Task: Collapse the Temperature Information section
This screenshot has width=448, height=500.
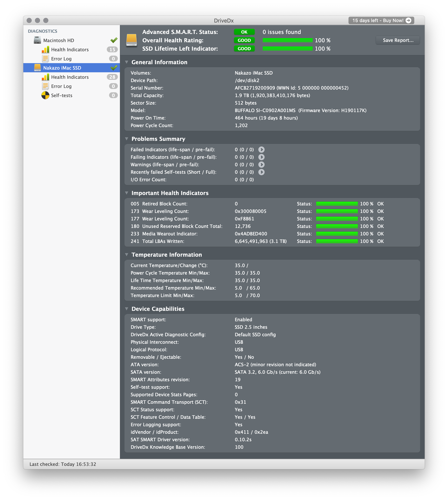Action: tap(127, 254)
